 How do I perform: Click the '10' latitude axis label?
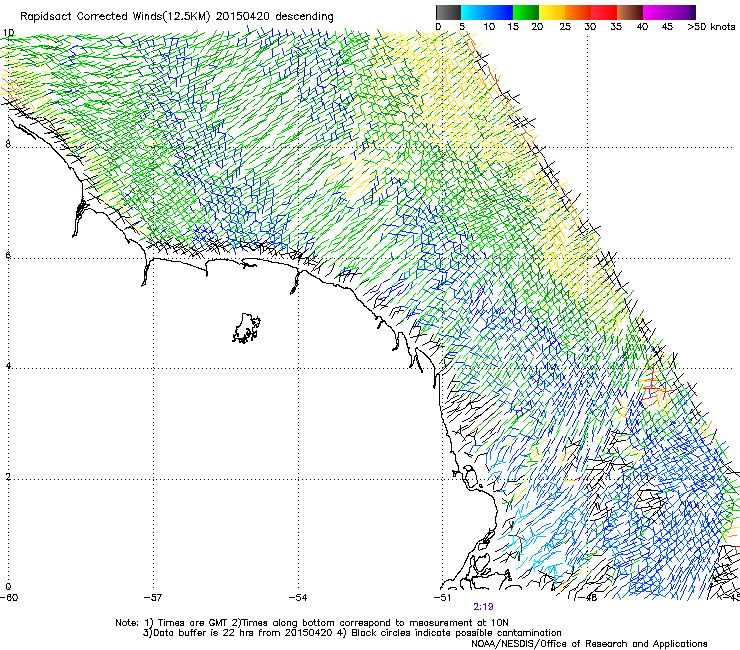click(8, 33)
